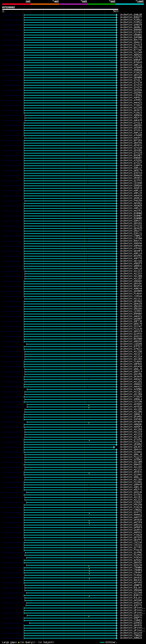Select the UniRef100_P28752 label
The image size is (146, 644).
(x=131, y=58)
